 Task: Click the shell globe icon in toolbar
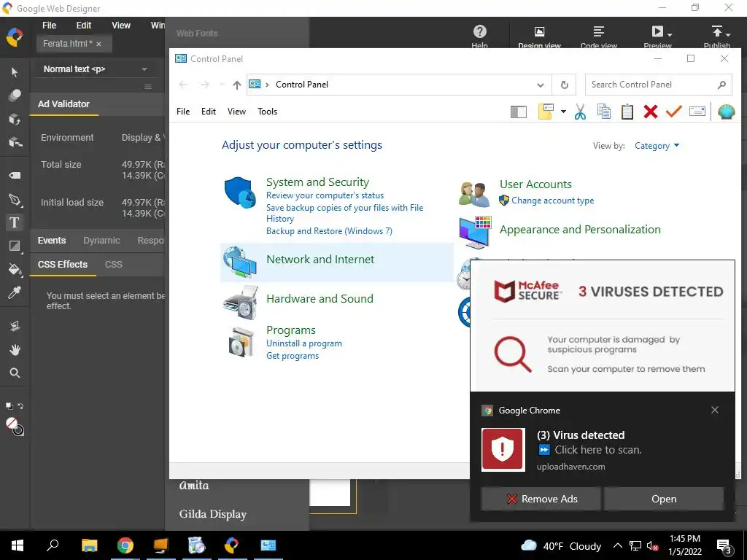[x=726, y=112]
